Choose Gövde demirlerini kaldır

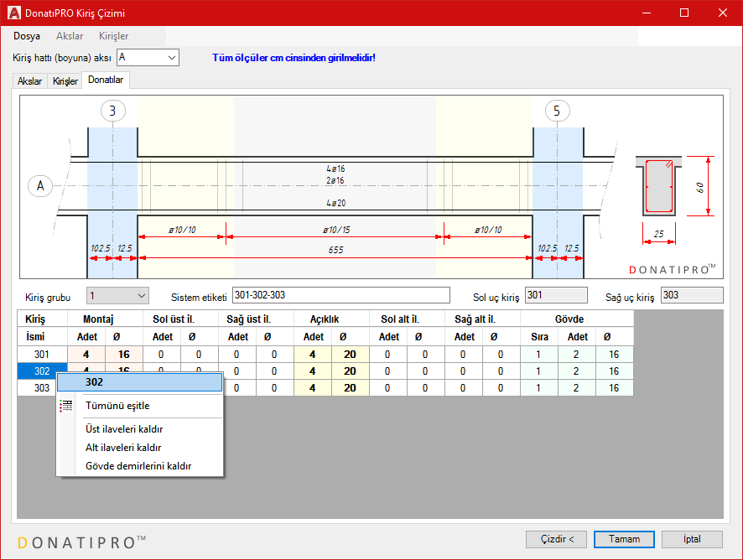(138, 466)
